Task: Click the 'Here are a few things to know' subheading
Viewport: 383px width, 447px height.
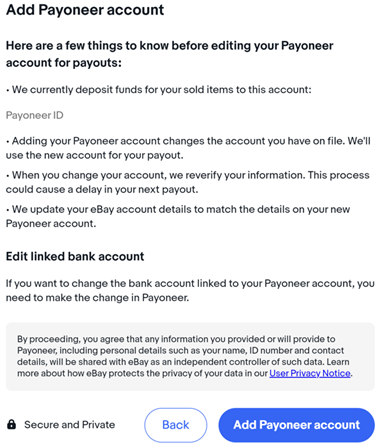Action: [x=170, y=54]
